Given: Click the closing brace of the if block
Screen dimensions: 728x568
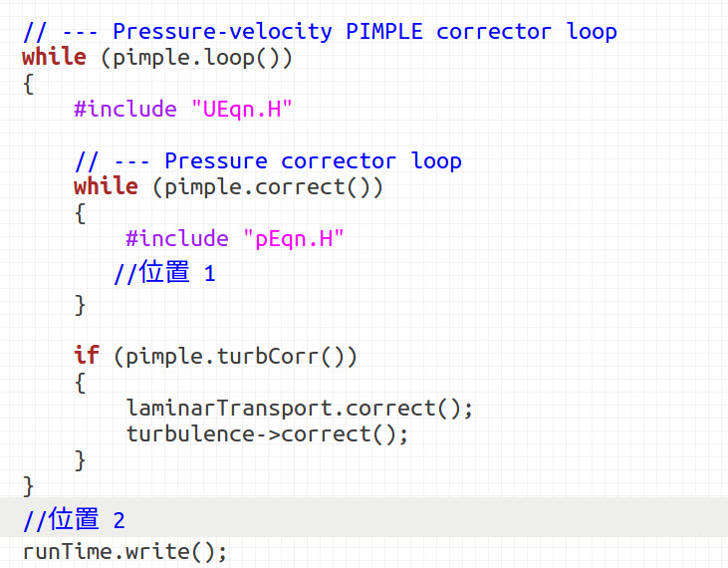Looking at the screenshot, I should (x=80, y=460).
